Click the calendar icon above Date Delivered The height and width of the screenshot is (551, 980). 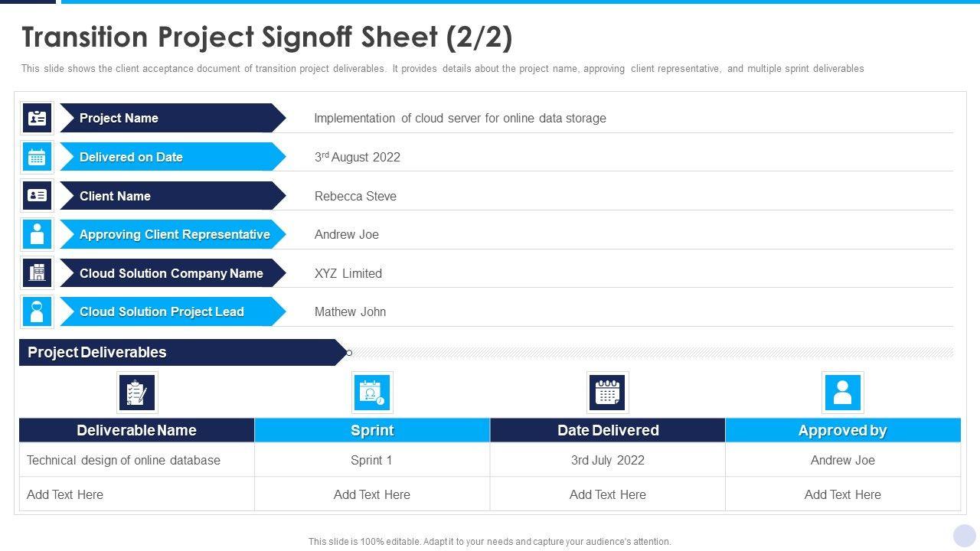[x=607, y=393]
